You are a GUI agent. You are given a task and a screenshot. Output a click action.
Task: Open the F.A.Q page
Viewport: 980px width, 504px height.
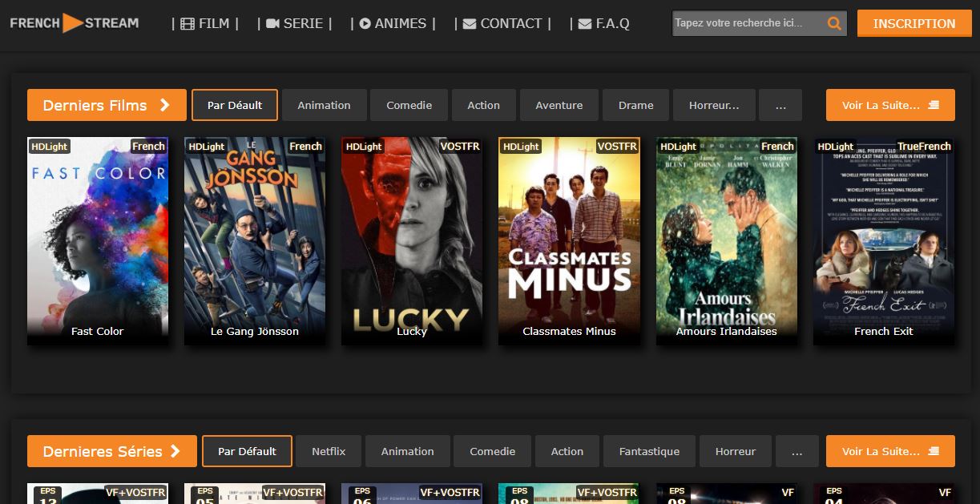pyautogui.click(x=603, y=23)
